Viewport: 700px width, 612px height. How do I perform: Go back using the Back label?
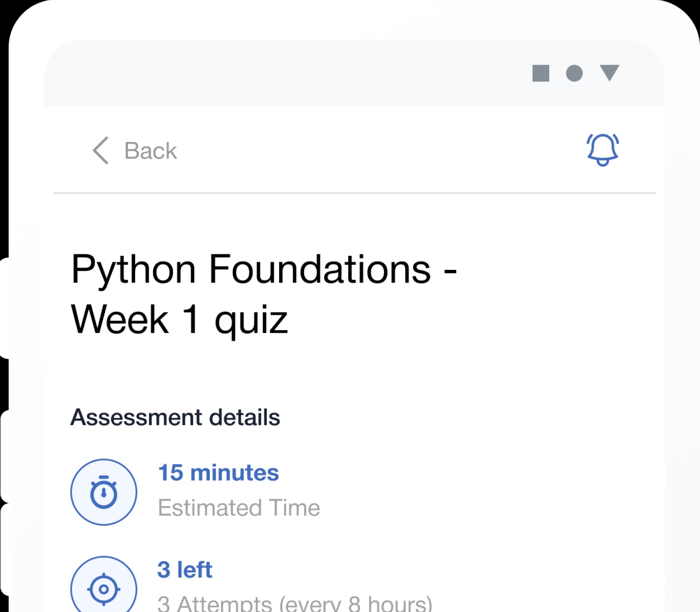click(150, 151)
